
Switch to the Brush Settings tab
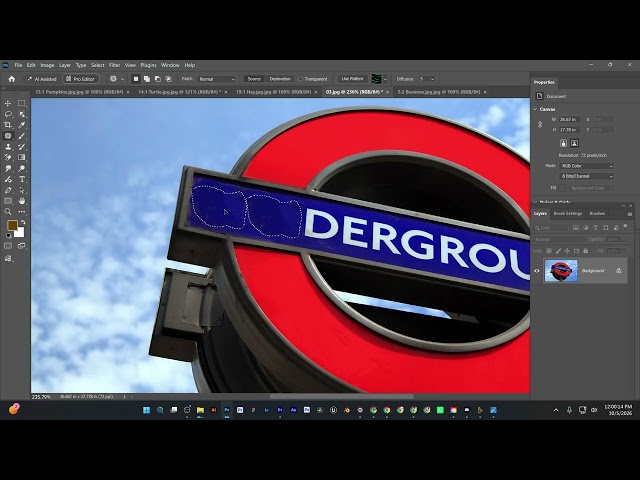568,213
